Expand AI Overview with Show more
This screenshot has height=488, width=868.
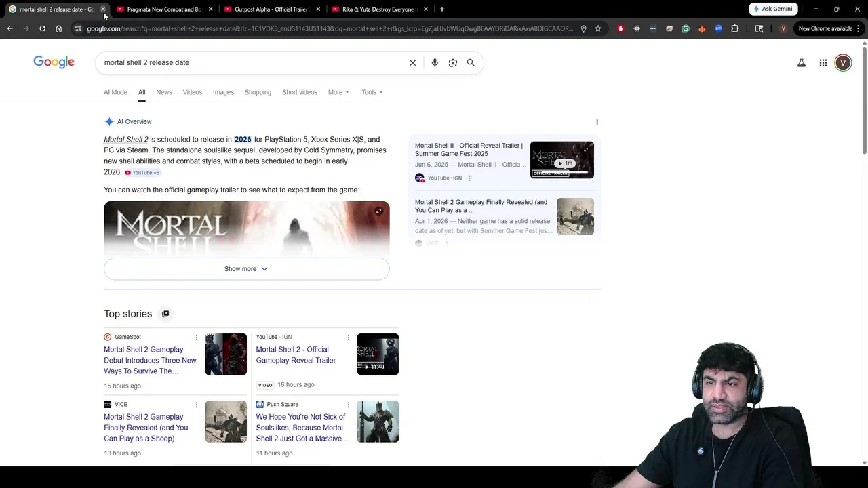click(246, 269)
